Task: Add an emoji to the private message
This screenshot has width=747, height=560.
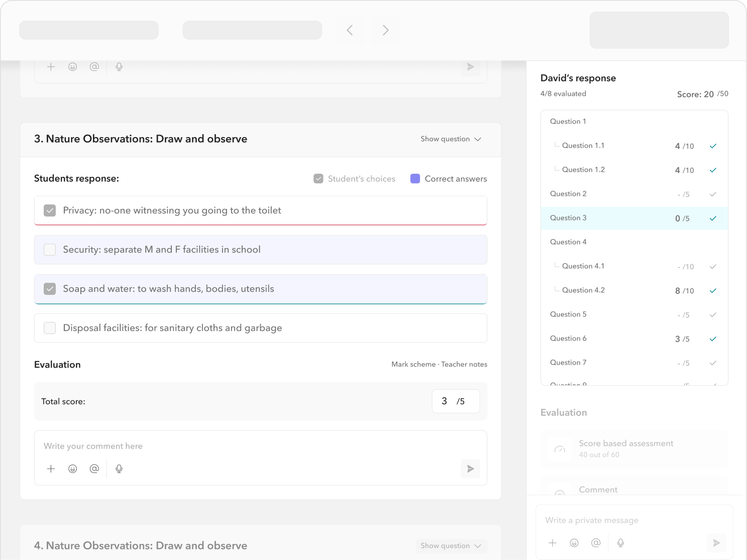Action: [574, 542]
